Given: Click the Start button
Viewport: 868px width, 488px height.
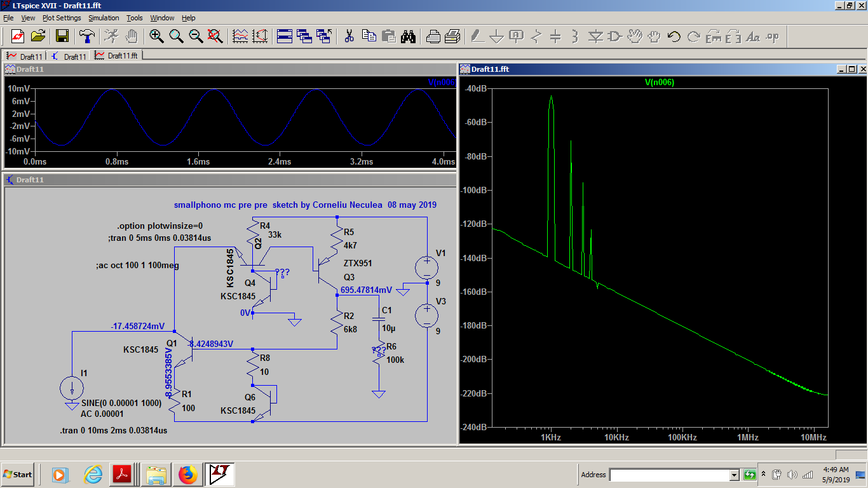Looking at the screenshot, I should coord(17,475).
